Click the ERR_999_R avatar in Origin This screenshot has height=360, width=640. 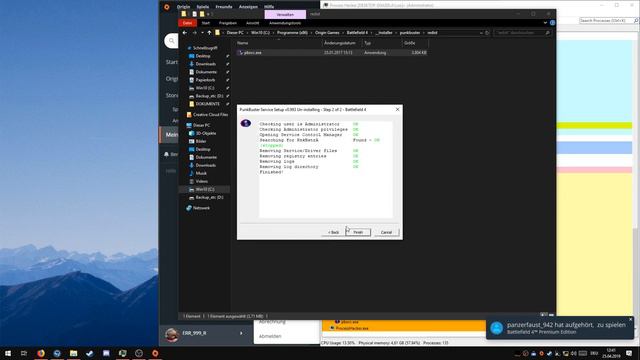point(172,334)
